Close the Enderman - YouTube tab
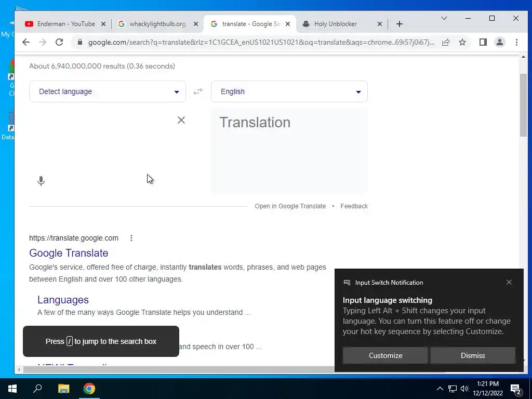This screenshot has height=399, width=532. 103,24
